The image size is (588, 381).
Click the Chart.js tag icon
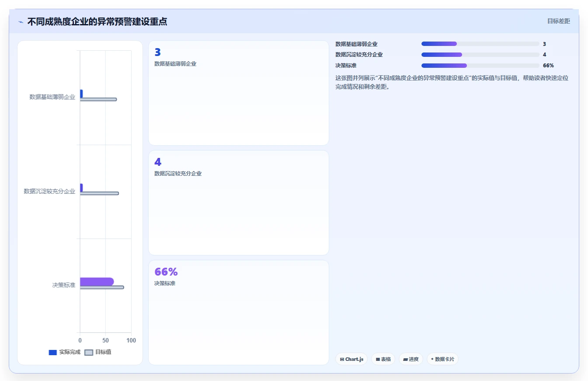point(342,359)
